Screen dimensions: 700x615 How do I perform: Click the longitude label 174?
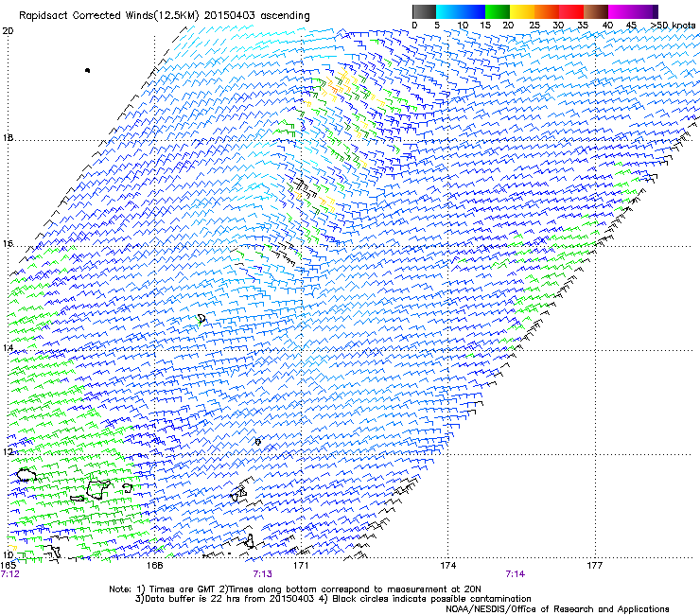point(447,566)
